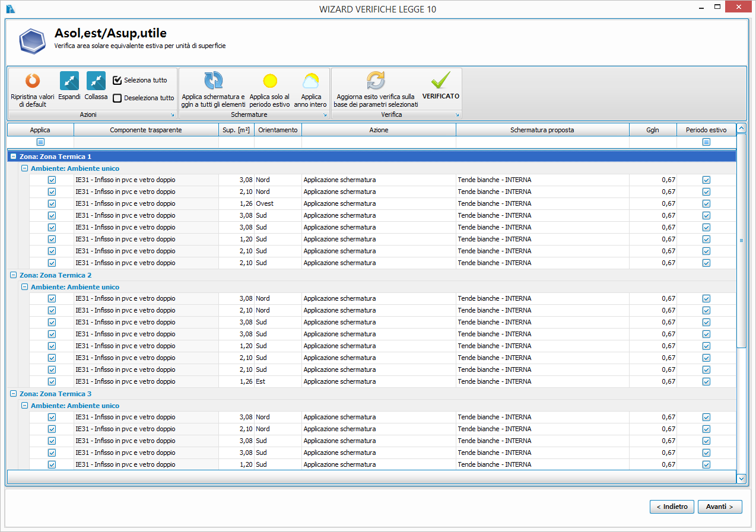Viewport: 756px width, 532px height.
Task: Collapse Zona Termica 1 group
Action: (14, 157)
